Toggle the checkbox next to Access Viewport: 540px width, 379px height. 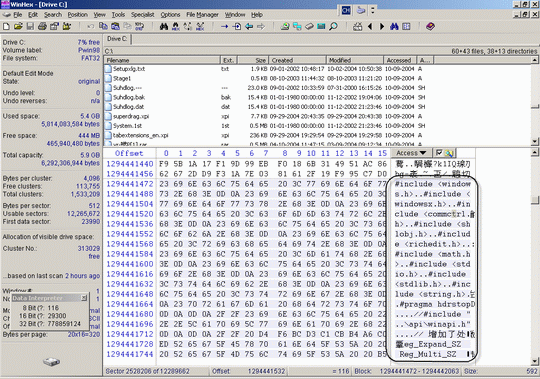(439, 152)
